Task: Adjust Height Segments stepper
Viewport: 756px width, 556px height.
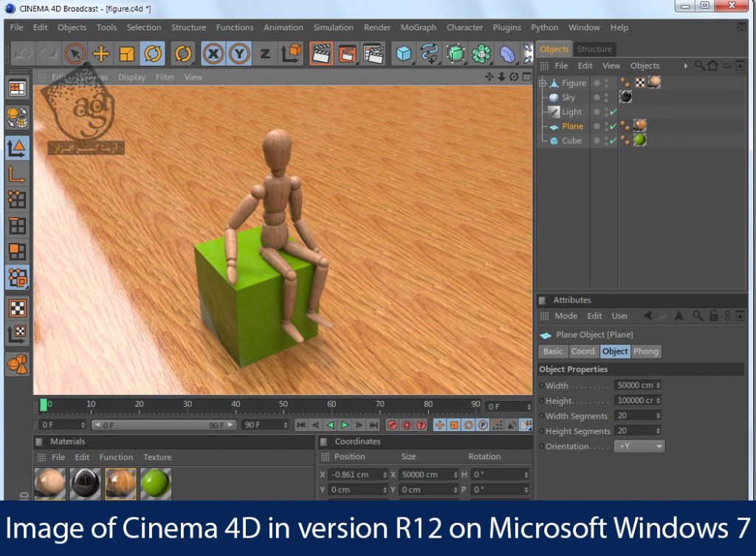Action: click(658, 430)
